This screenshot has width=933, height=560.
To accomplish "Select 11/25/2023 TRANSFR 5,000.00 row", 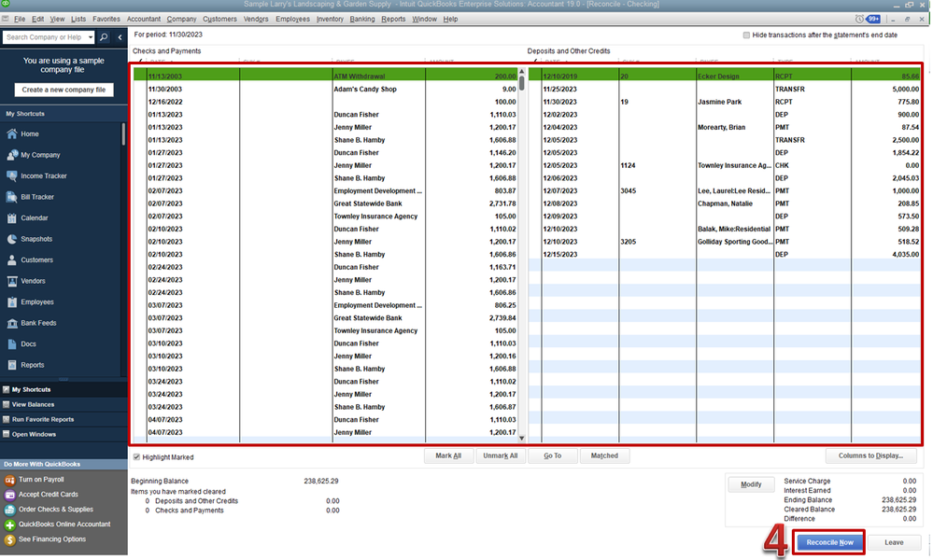I will pos(724,90).
